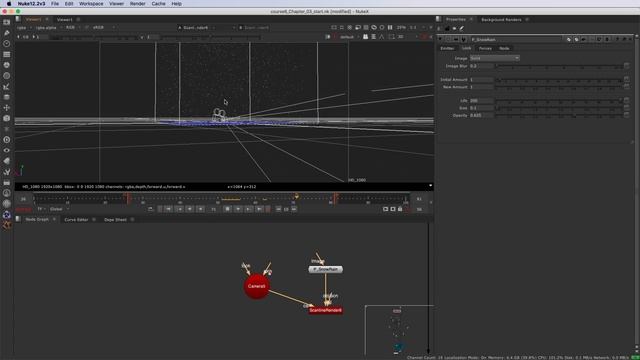Open the Channel nodes toolbar icon
Image resolution: width=640 pixels, height=360 pixels.
point(7,54)
